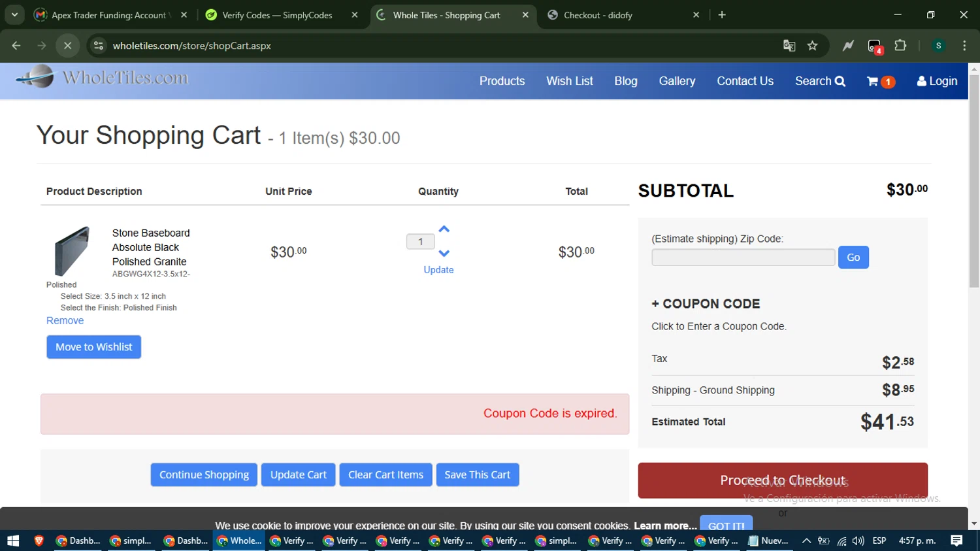The height and width of the screenshot is (551, 980).
Task: Click the translate page icon
Action: click(x=789, y=46)
